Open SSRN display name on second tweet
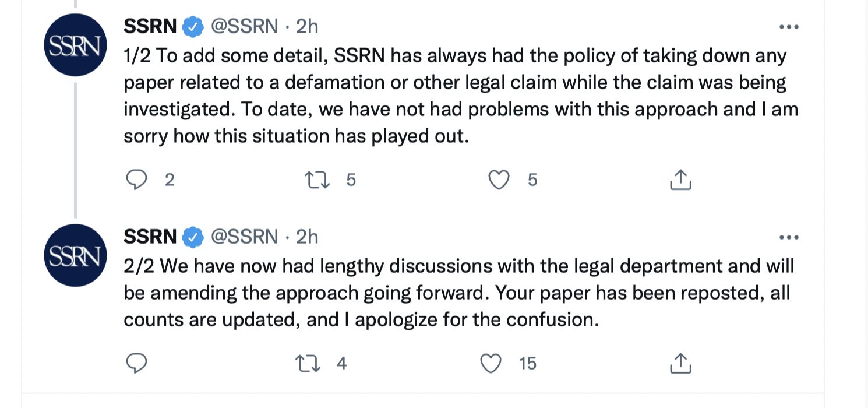Screen dimensions: 868x408 [x=150, y=237]
